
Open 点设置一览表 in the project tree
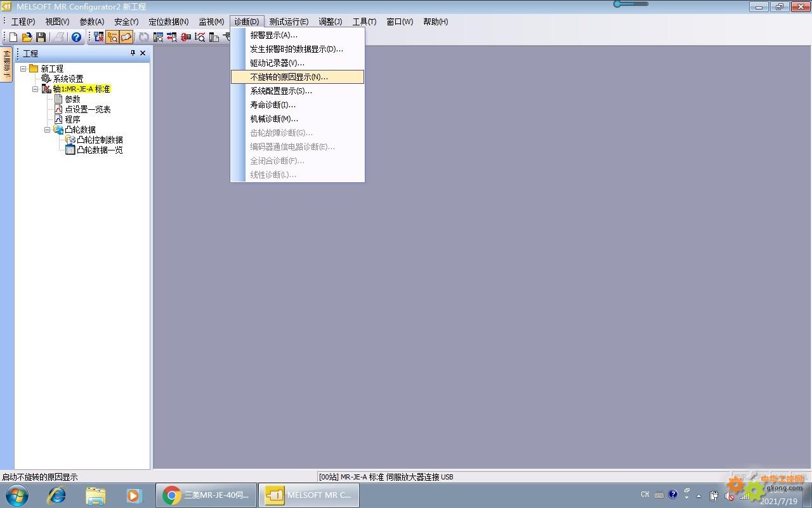click(88, 109)
